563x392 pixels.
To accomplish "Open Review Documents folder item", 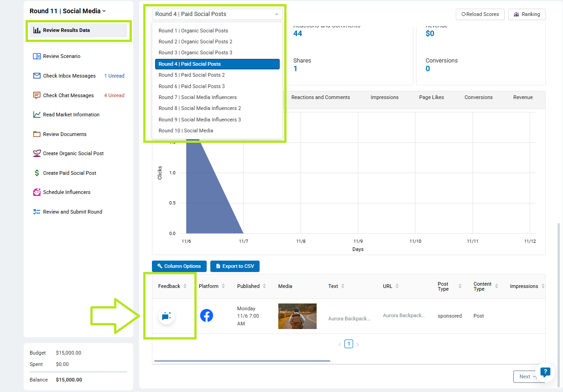I will pos(64,134).
